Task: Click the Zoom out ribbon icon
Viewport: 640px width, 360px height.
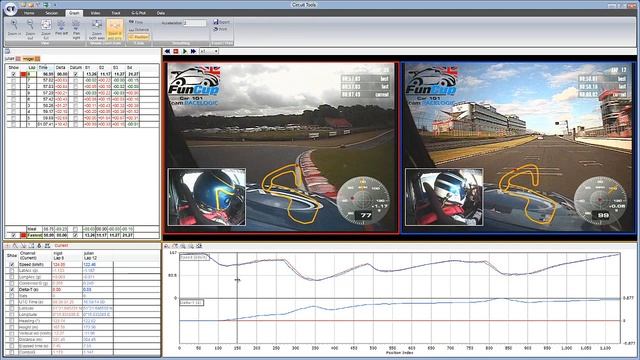Action: [30, 29]
